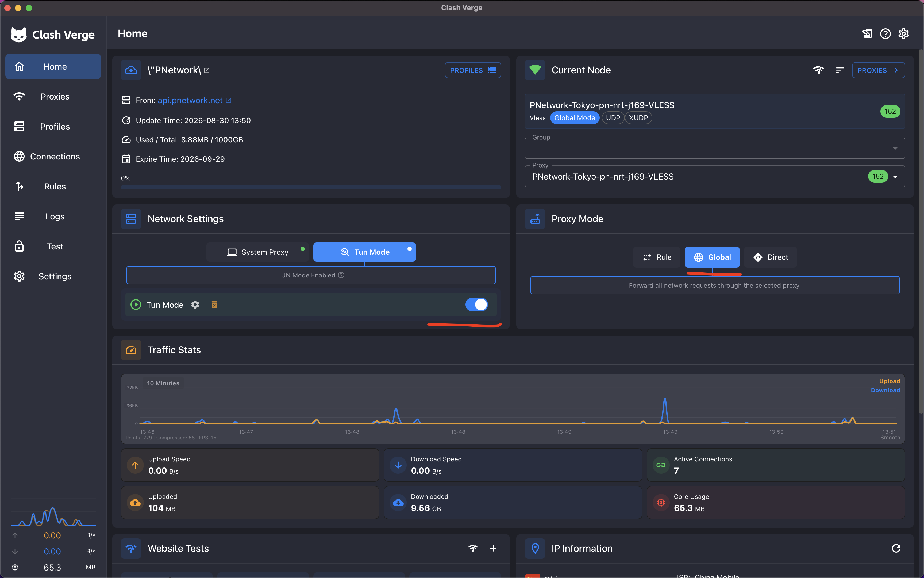Open Logs in sidebar

53,216
